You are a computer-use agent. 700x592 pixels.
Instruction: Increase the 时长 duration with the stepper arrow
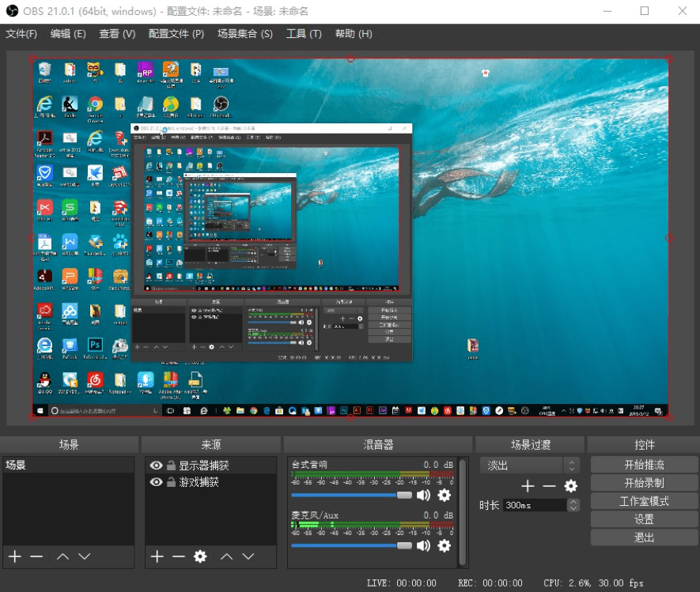(573, 502)
